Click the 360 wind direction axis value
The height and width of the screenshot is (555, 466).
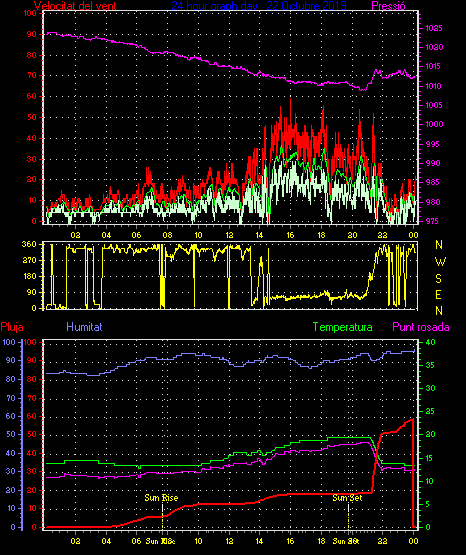pyautogui.click(x=29, y=244)
